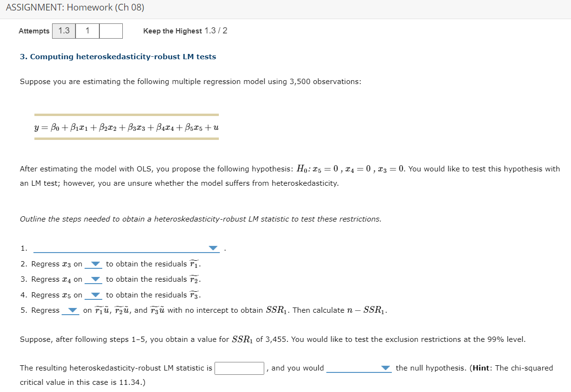Viewport: 571px width, 392px height.
Task: Click the residuals r1 notation in step 2
Action: (x=193, y=263)
